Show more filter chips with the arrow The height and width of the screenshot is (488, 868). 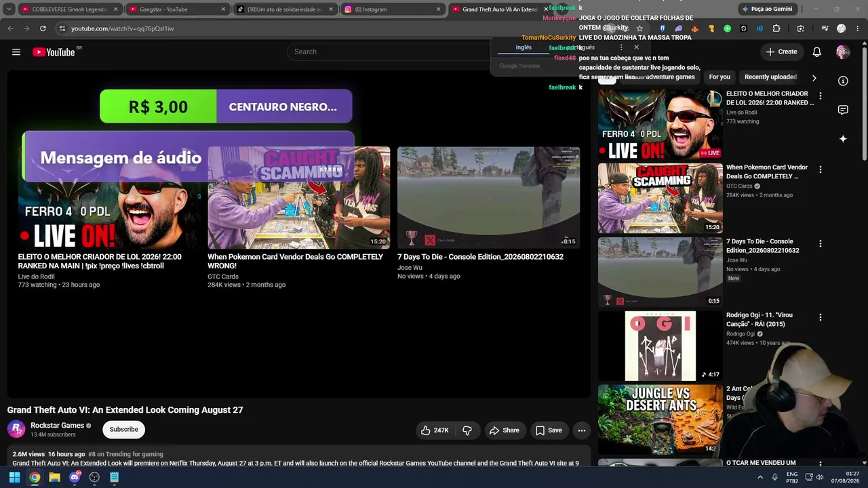[x=814, y=78]
